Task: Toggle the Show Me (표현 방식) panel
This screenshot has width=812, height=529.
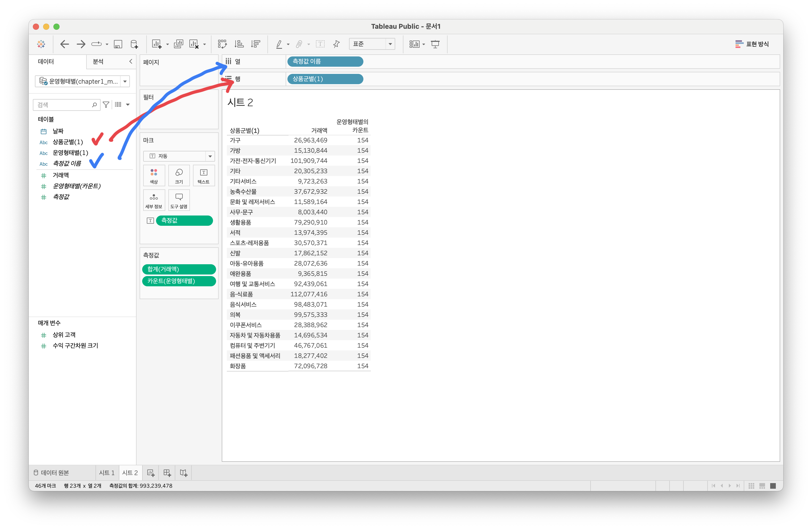Action: coord(752,44)
